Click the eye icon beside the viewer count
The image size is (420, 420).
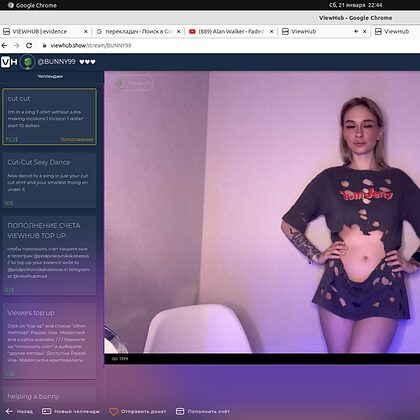pos(115,359)
